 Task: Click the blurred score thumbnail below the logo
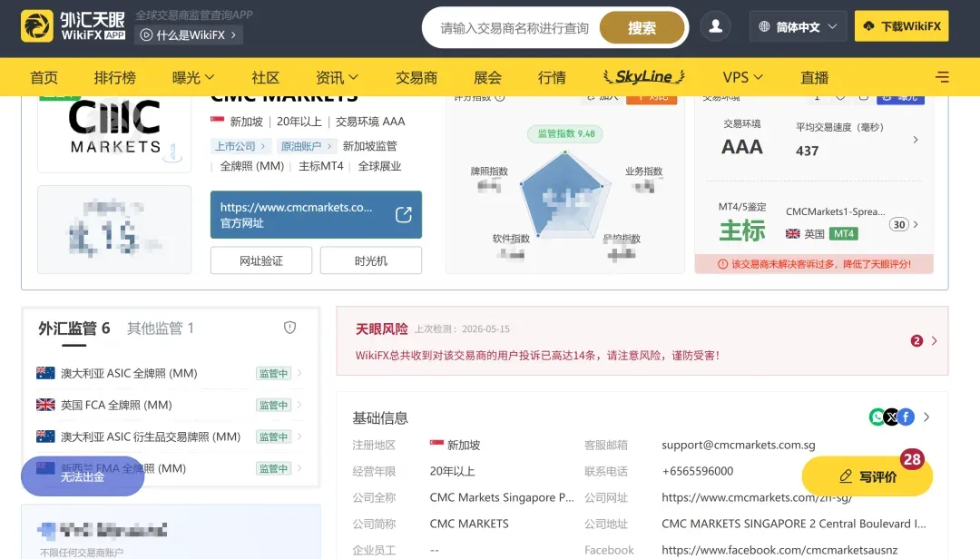(114, 230)
